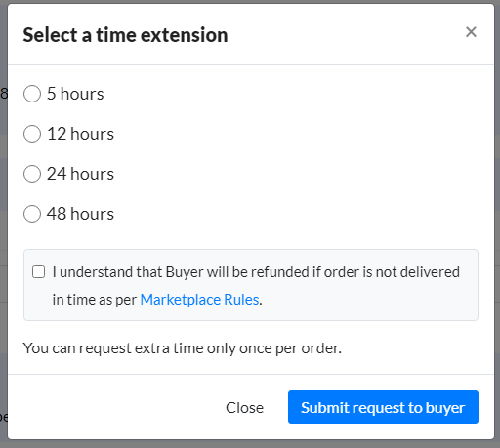500x448 pixels.
Task: Submit request to buyer
Action: coord(383,407)
